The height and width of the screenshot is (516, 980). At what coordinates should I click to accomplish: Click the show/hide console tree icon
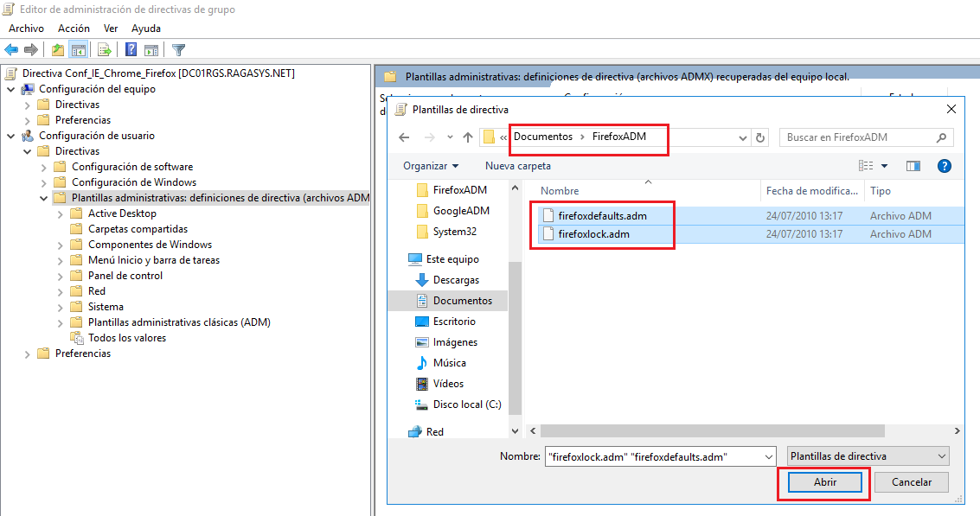point(78,49)
